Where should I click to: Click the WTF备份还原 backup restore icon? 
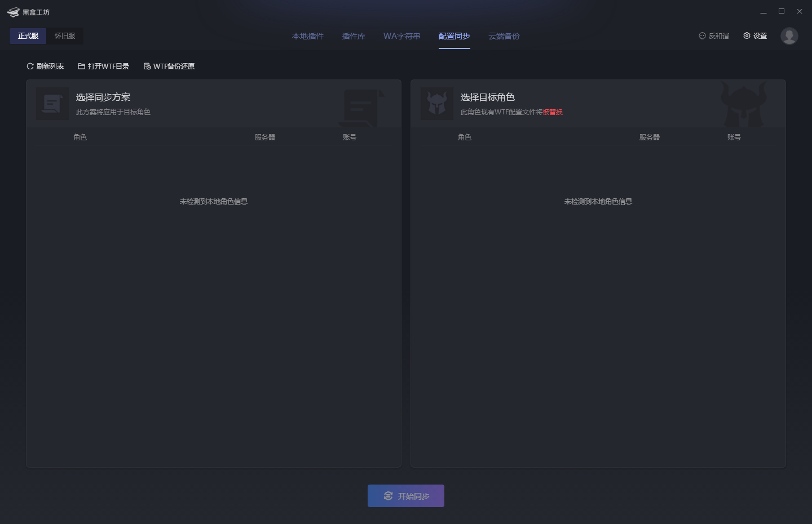click(147, 66)
